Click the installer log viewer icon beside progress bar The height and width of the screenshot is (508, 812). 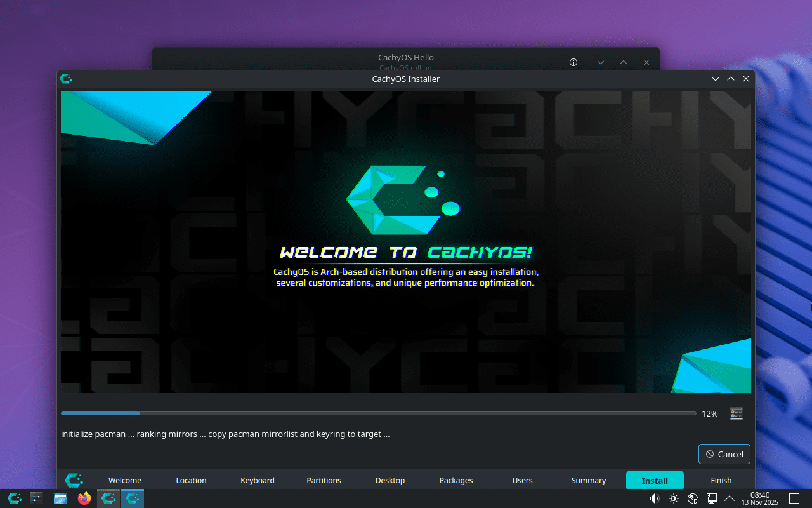coord(736,413)
